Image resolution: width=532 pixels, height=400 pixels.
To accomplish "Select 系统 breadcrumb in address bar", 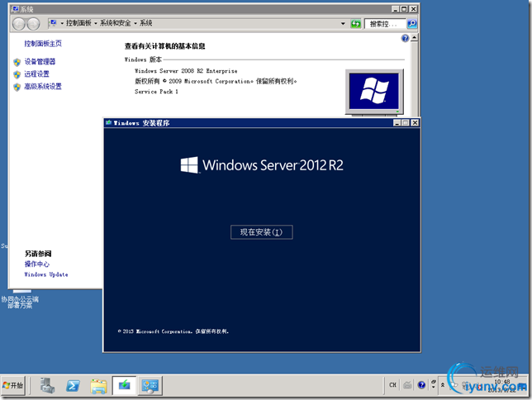I will [146, 23].
